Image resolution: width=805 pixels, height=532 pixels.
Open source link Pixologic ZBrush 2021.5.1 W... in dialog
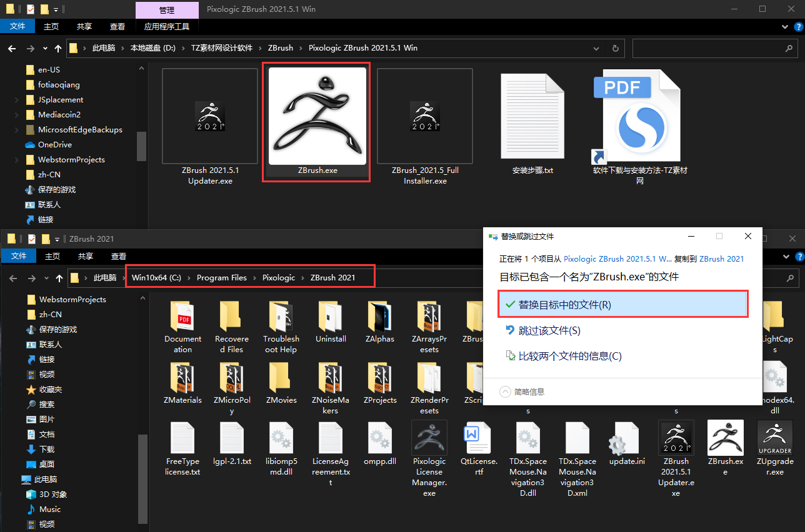(x=618, y=259)
